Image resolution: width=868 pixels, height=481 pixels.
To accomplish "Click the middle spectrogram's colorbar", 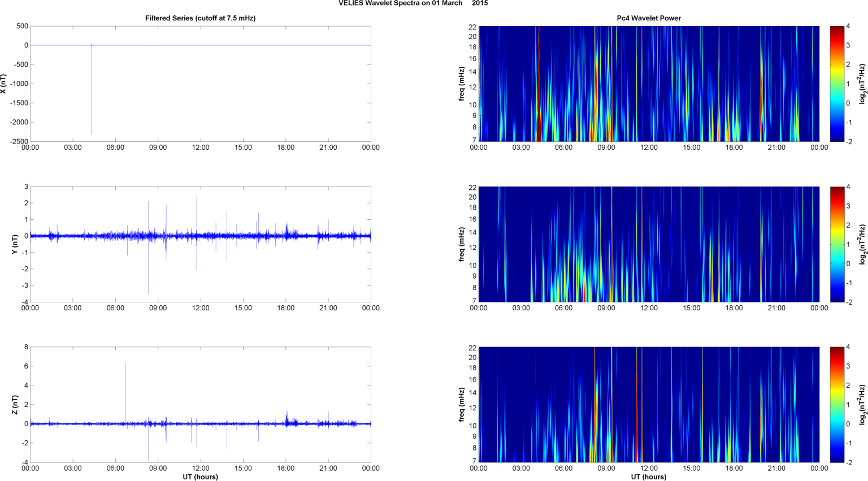I will 837,244.
